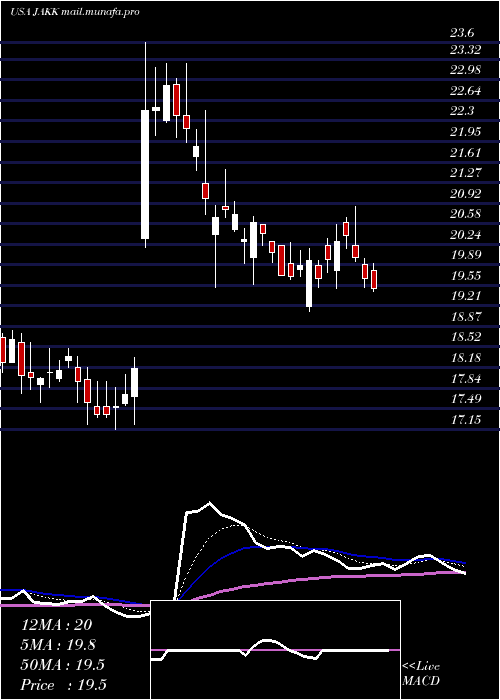
Task: Click the 20.92 price level label
Action: tap(466, 193)
